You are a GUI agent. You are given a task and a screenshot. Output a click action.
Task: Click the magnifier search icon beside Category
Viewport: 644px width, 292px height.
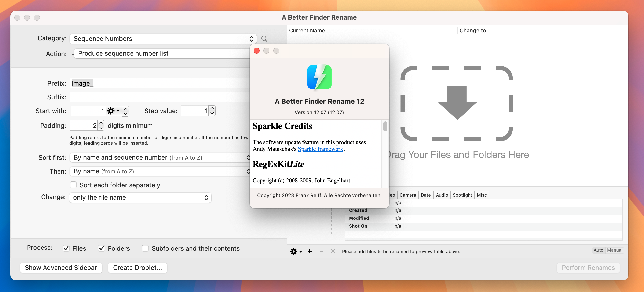click(264, 39)
